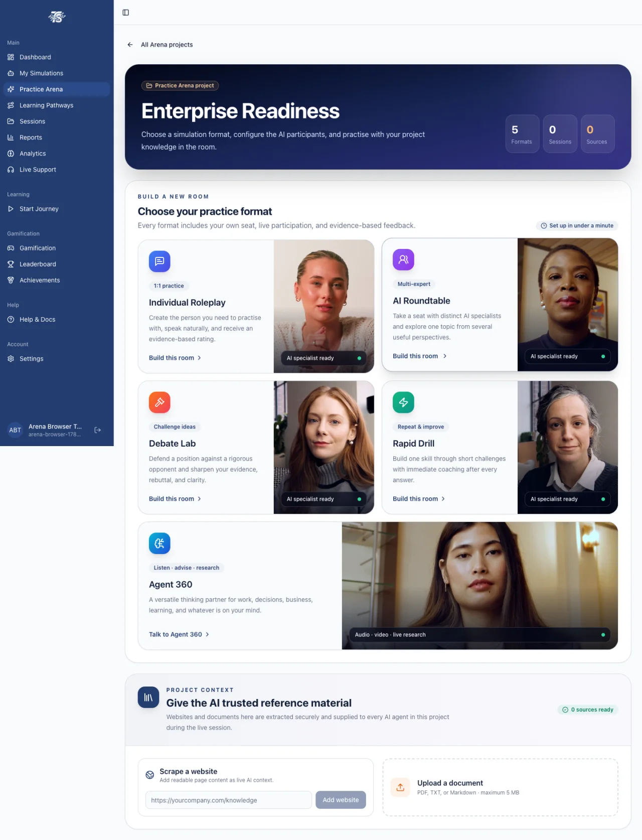Open Learning Pathways
This screenshot has height=840, width=642.
pos(57,105)
